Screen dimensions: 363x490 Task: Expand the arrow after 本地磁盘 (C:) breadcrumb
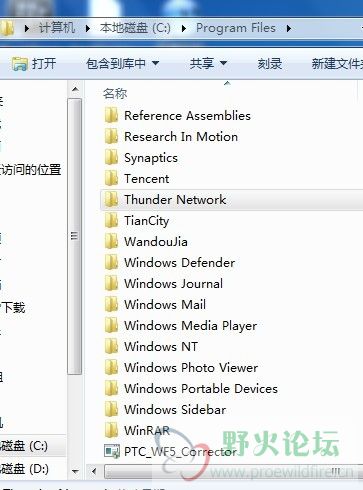184,28
